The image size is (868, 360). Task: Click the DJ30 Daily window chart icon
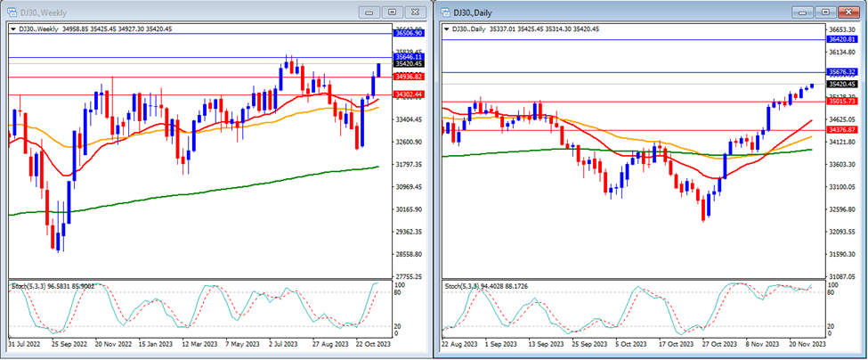click(x=444, y=11)
